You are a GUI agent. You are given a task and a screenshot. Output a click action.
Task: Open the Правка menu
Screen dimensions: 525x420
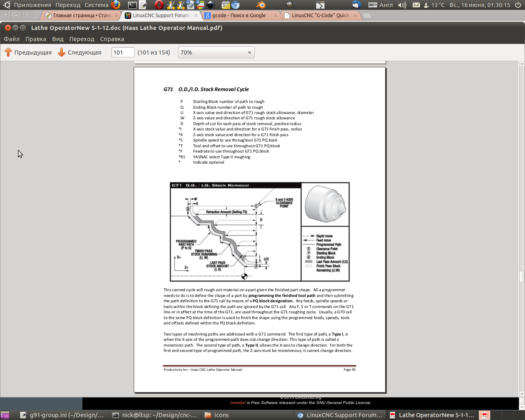(36, 39)
